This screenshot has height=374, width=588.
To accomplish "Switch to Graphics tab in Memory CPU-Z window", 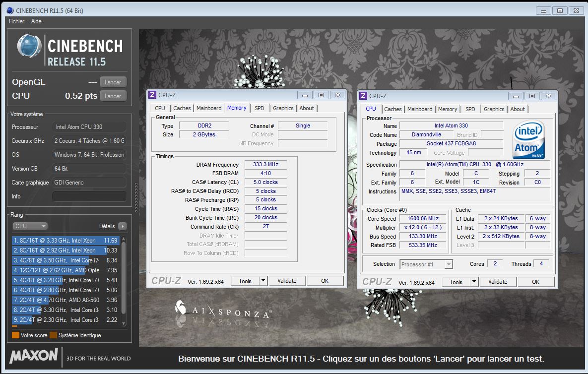I will click(x=283, y=108).
